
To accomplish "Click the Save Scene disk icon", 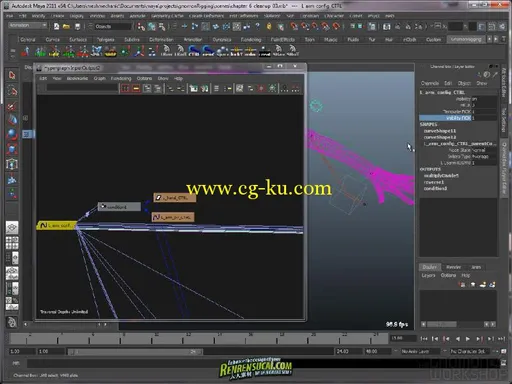I will tap(77, 26).
